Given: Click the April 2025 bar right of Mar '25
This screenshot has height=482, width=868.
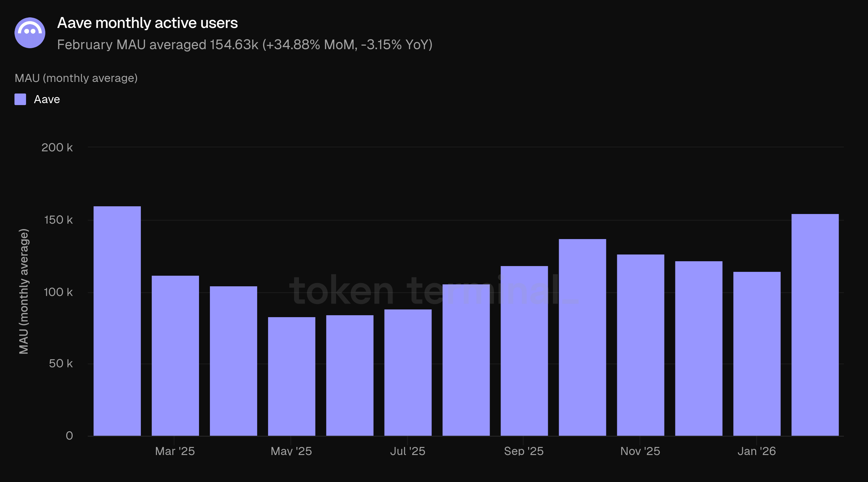Looking at the screenshot, I should pos(233,361).
